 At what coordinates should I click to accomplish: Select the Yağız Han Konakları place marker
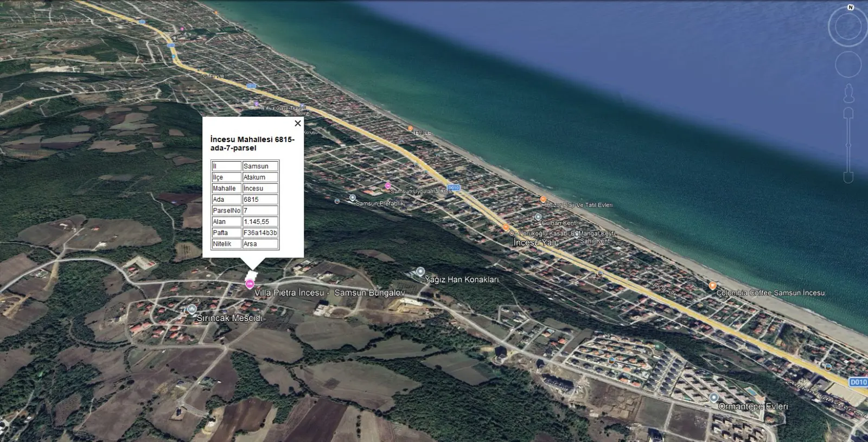420,272
